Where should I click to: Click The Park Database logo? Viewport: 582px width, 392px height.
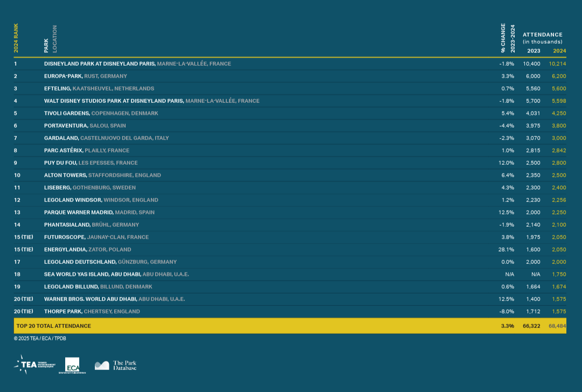pos(116,365)
